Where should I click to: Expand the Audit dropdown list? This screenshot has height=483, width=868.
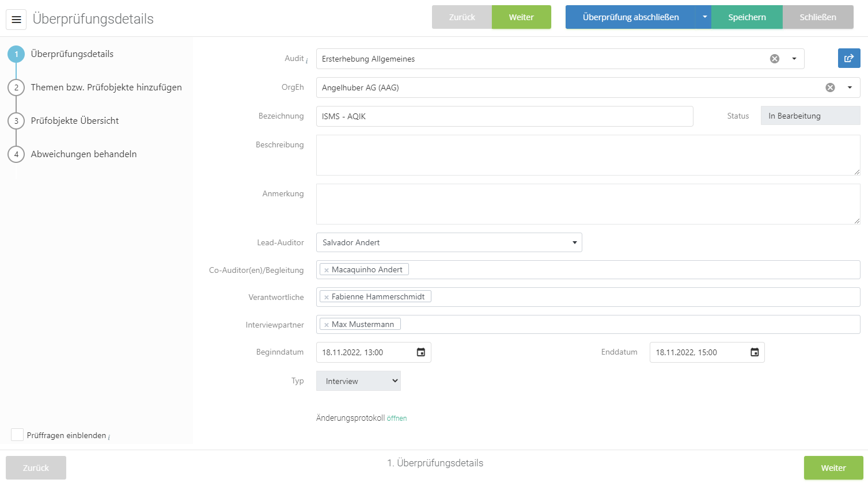point(794,59)
